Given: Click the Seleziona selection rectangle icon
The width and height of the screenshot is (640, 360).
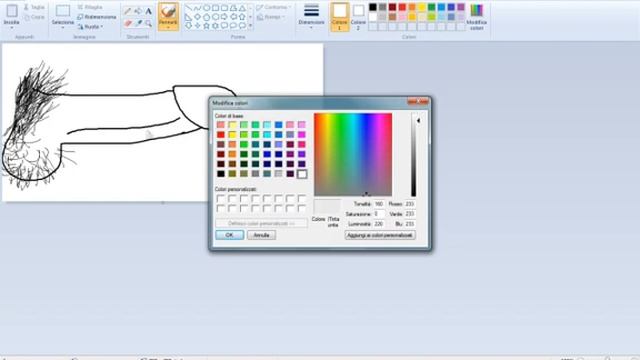Looking at the screenshot, I should coord(63,11).
